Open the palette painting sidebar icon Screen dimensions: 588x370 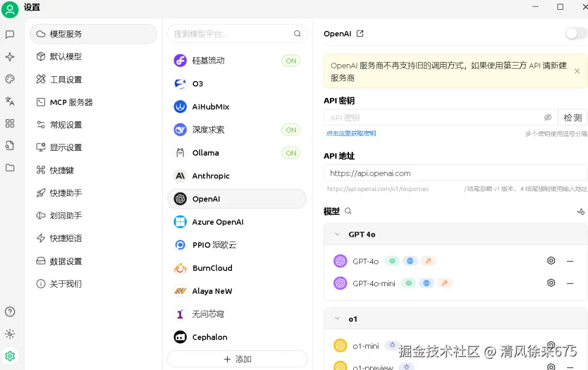point(10,79)
